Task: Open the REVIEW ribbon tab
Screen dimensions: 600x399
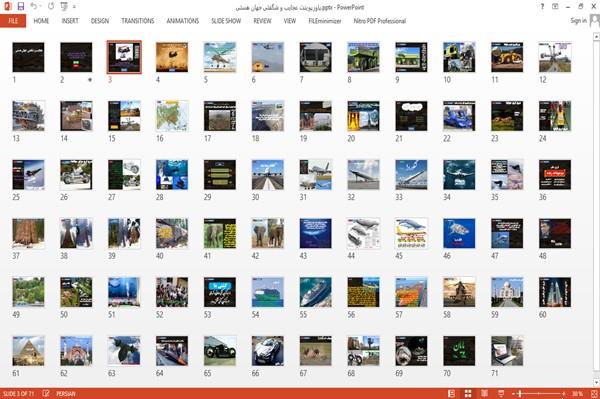Action: (262, 21)
